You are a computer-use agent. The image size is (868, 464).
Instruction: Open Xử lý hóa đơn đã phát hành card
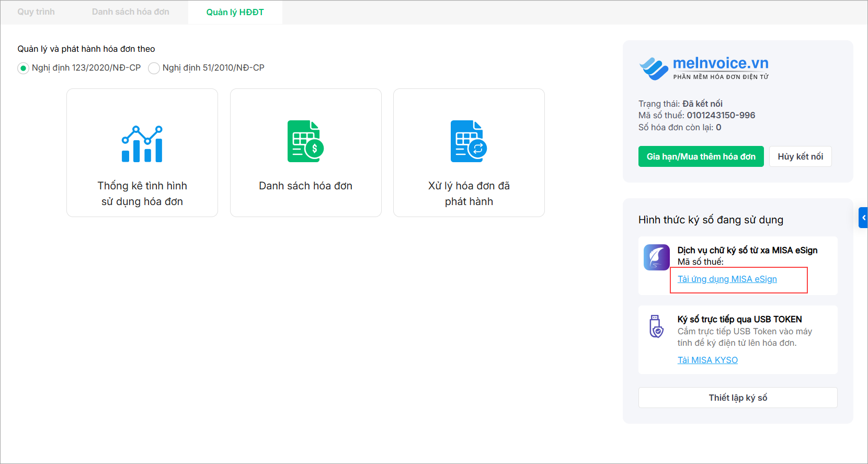(x=469, y=153)
